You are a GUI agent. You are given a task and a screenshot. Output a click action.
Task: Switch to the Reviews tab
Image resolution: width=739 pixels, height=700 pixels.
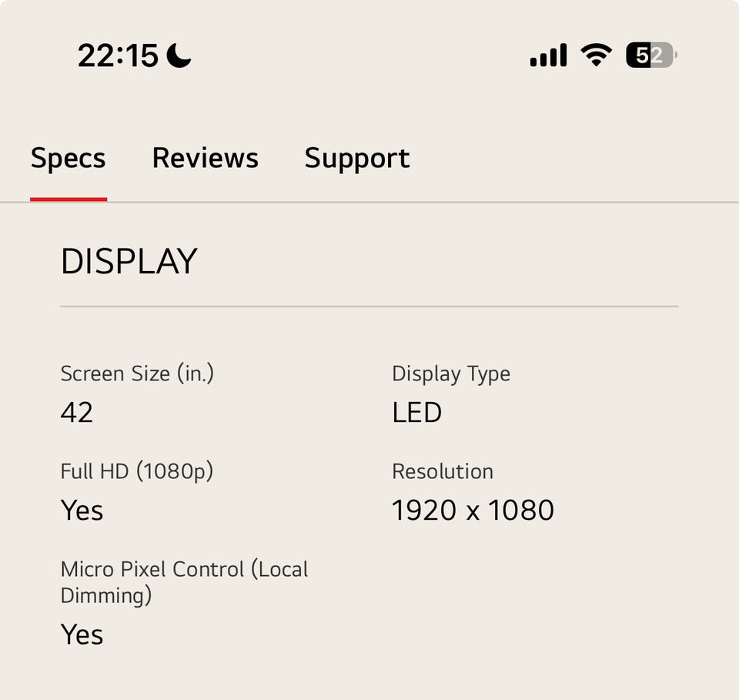[205, 158]
